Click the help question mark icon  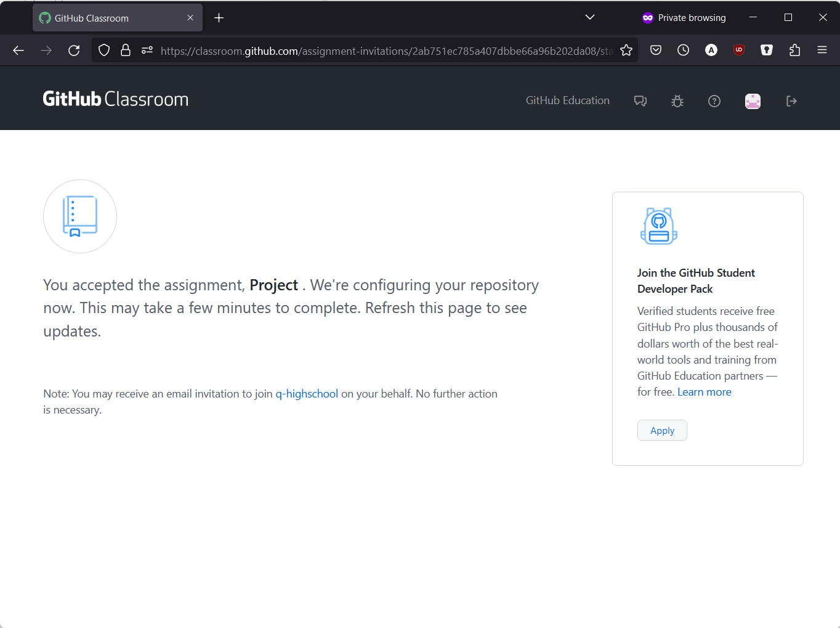tap(714, 101)
